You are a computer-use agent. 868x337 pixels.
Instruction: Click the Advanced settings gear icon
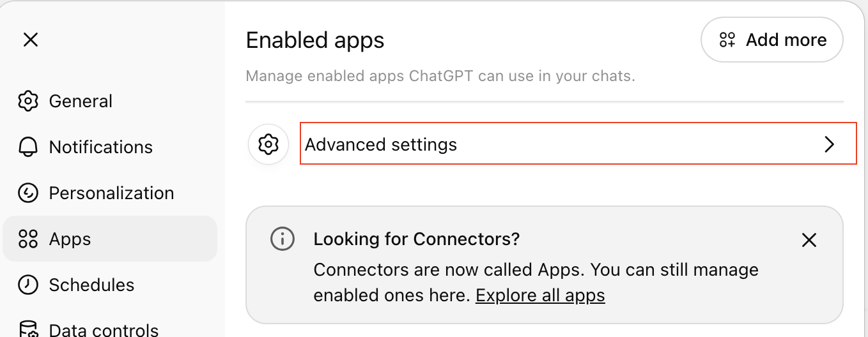point(268,144)
